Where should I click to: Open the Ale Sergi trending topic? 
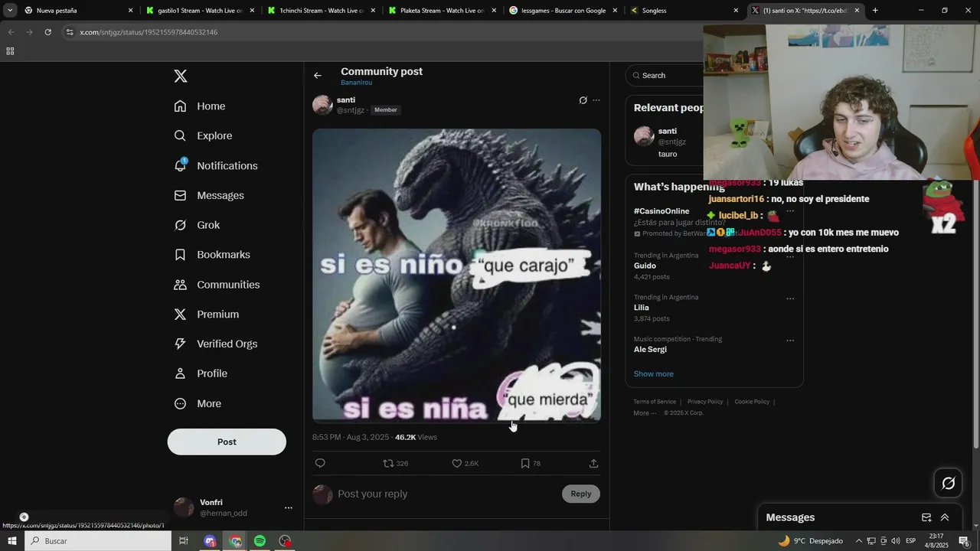point(650,350)
